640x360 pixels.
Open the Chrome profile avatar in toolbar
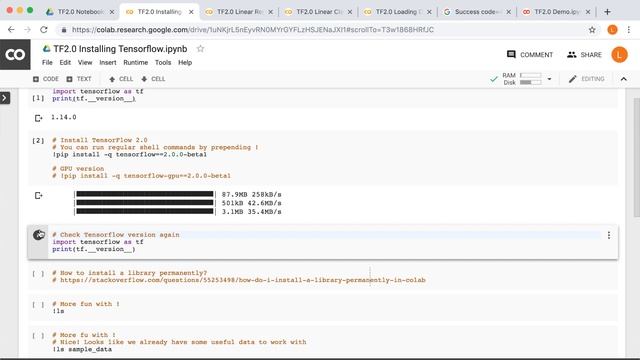(612, 30)
